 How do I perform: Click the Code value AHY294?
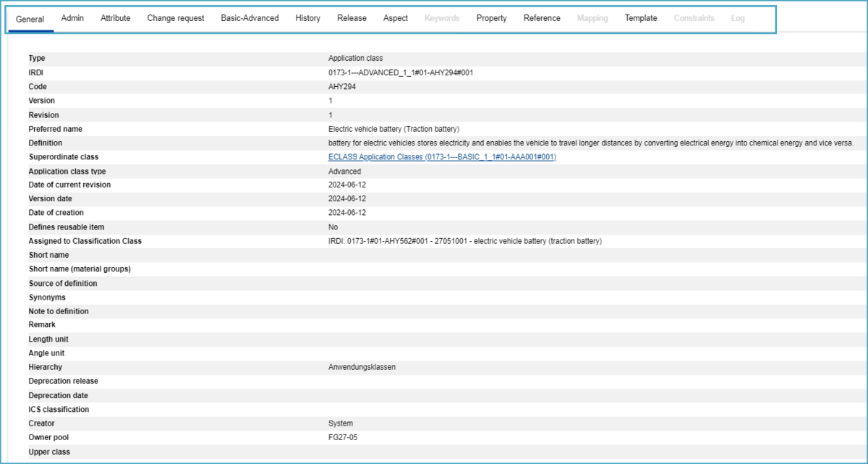[342, 87]
